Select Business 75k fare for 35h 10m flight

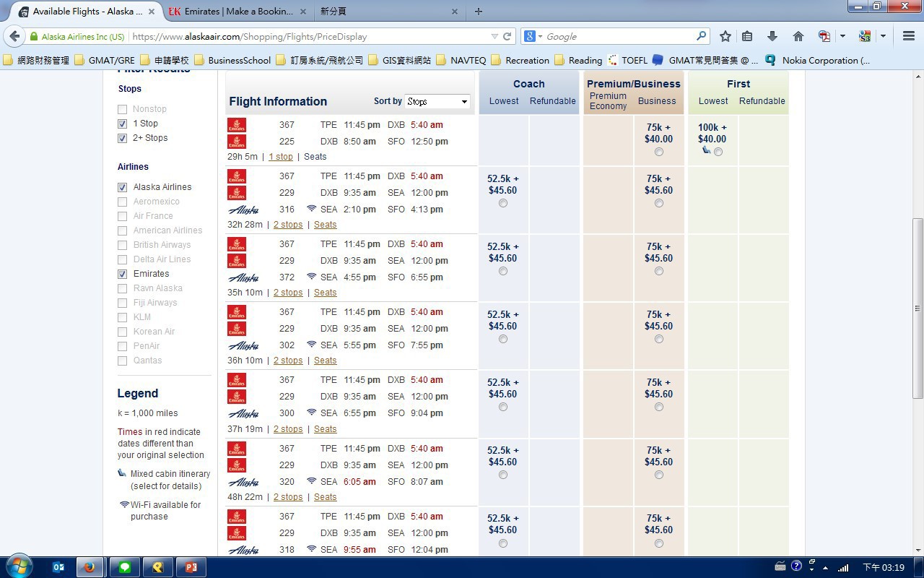[x=659, y=271]
